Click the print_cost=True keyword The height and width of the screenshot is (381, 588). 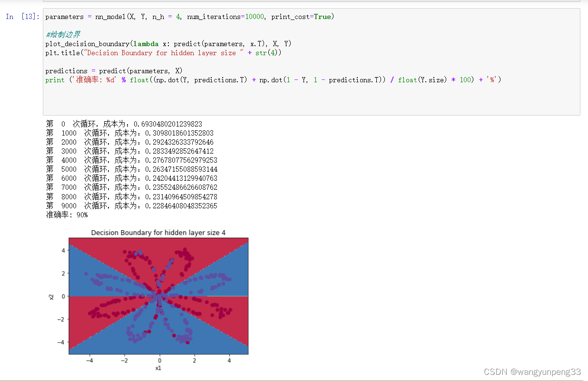(301, 17)
